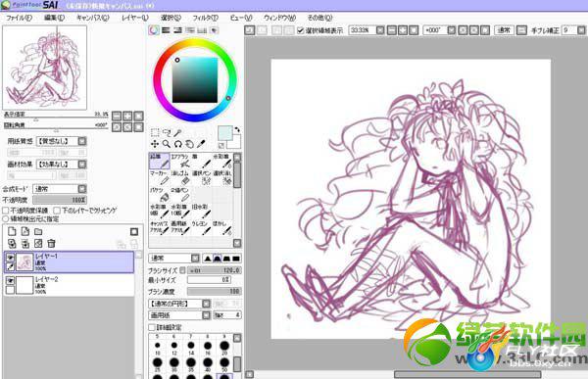The image size is (588, 379).
Task: Create a new layer set folder
Action: coord(38,232)
